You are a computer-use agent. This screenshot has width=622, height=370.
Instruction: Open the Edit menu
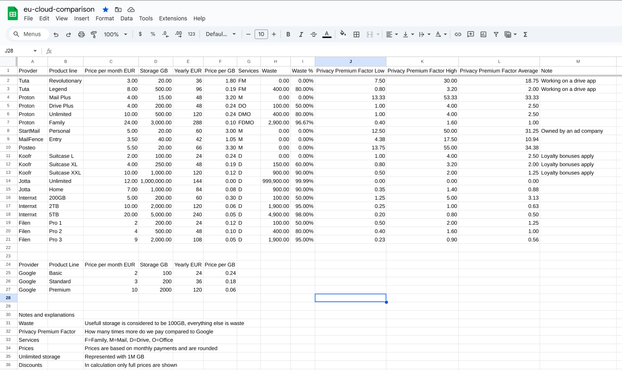click(x=44, y=19)
